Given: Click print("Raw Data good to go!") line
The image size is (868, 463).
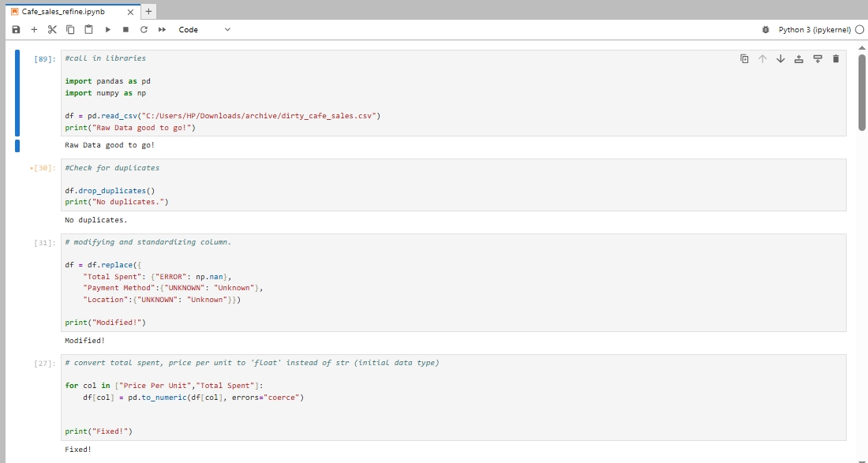Looking at the screenshot, I should pos(130,128).
